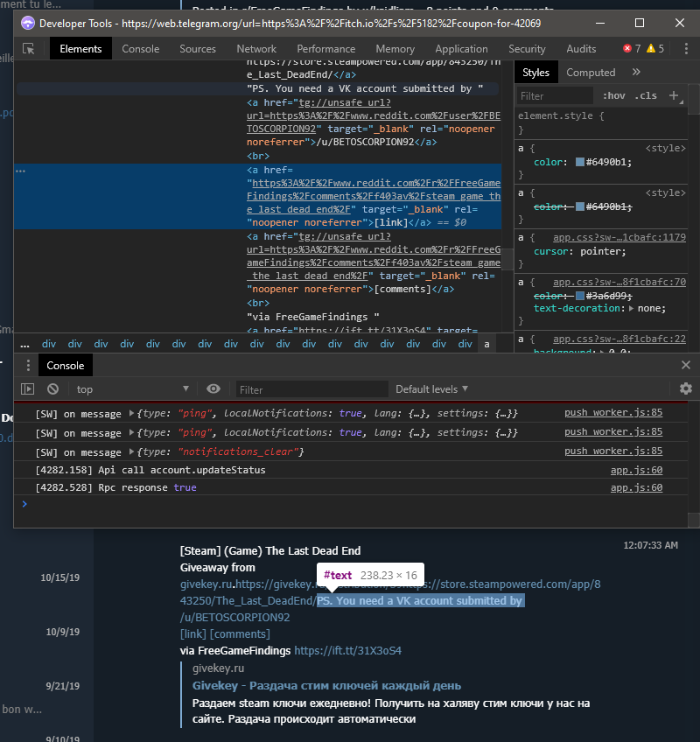This screenshot has width=700, height=742.
Task: Toggle :hov element state panel
Action: (x=614, y=95)
